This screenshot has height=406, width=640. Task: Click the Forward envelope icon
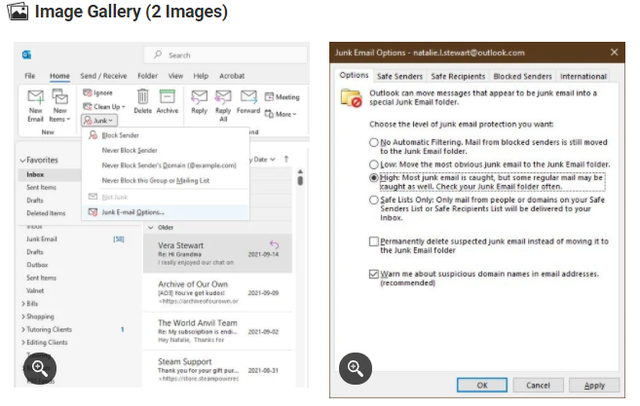tap(249, 97)
